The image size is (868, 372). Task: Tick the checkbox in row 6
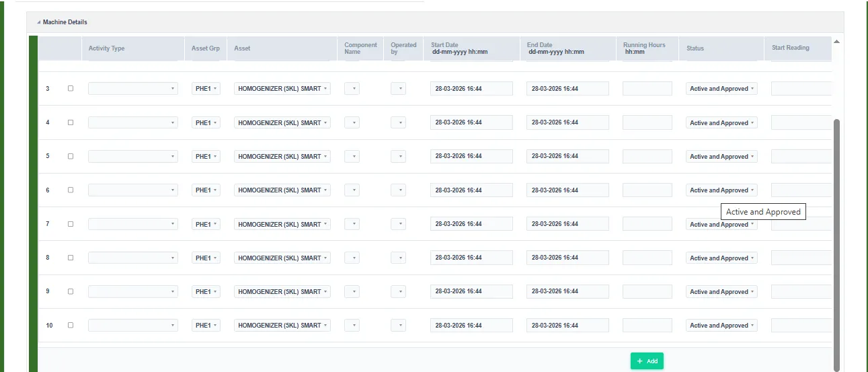[x=71, y=190]
